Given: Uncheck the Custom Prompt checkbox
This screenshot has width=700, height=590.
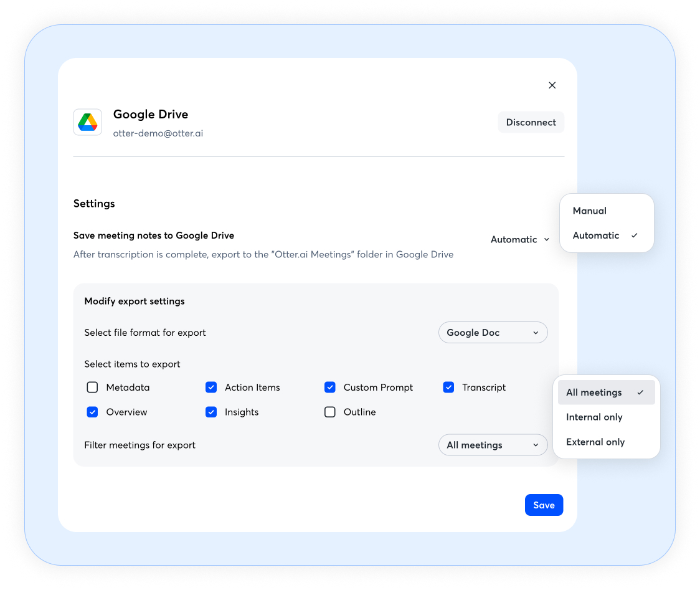Looking at the screenshot, I should (x=330, y=388).
